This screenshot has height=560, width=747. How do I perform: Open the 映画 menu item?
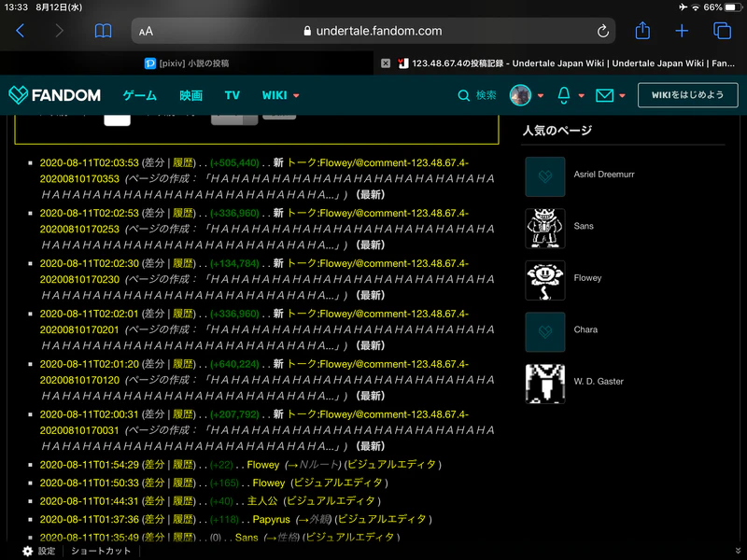(190, 95)
